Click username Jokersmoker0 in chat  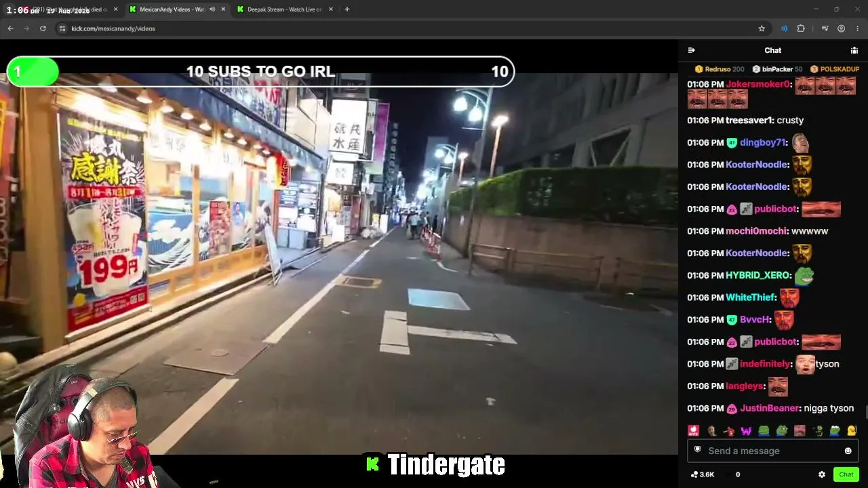758,85
